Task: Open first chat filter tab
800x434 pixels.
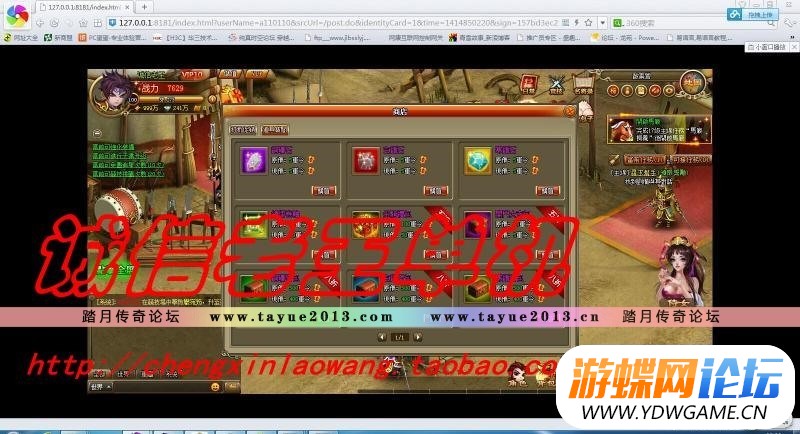Action: tap(99, 373)
